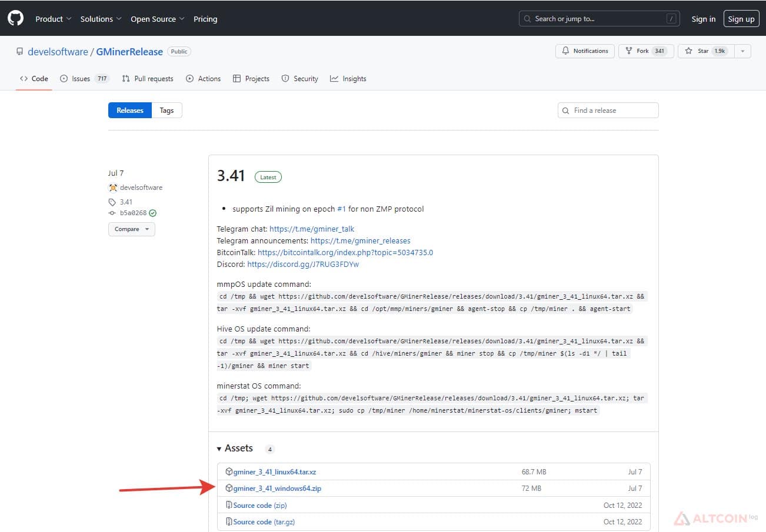
Task: Click the file icon for Source code (tar.gz)
Action: (x=229, y=521)
